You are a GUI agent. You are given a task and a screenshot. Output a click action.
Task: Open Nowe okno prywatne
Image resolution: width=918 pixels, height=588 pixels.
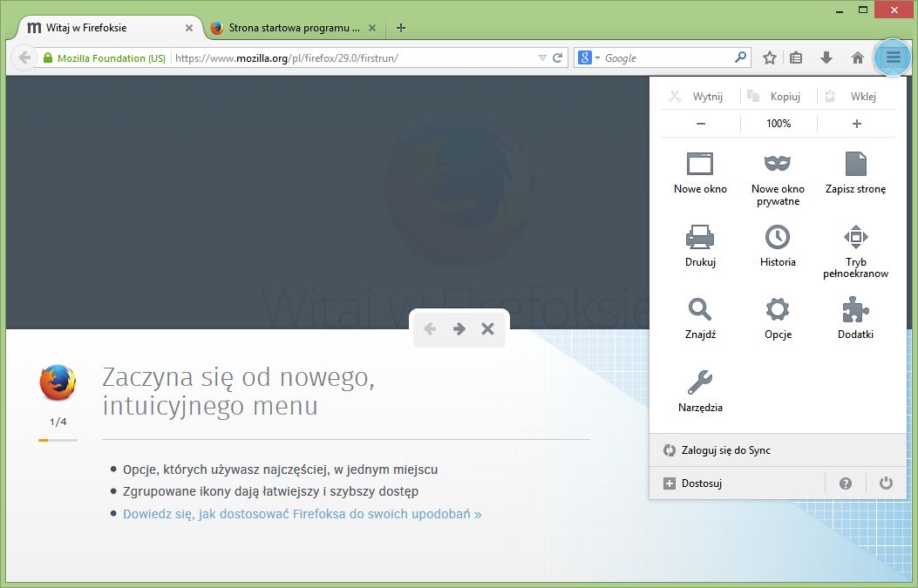(x=778, y=179)
